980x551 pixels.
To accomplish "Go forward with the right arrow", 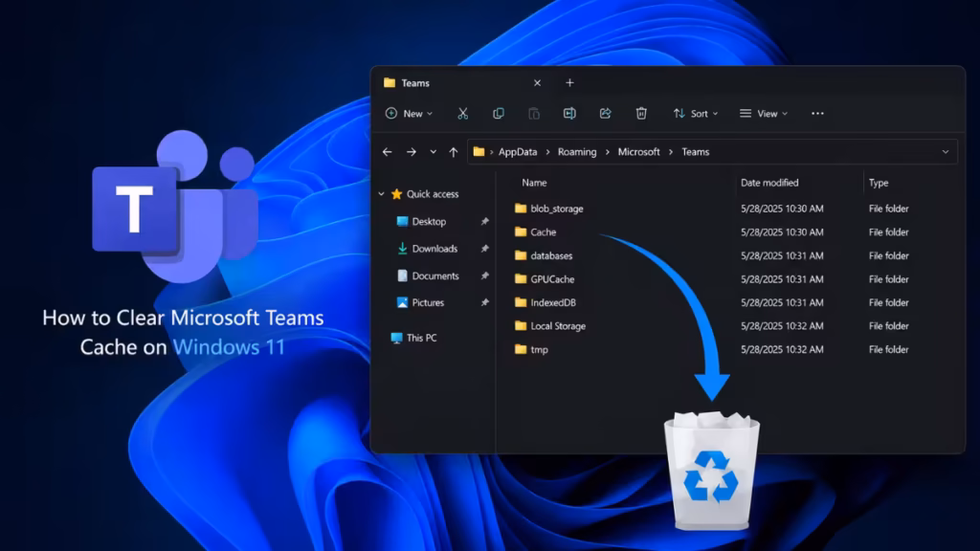I will (412, 152).
